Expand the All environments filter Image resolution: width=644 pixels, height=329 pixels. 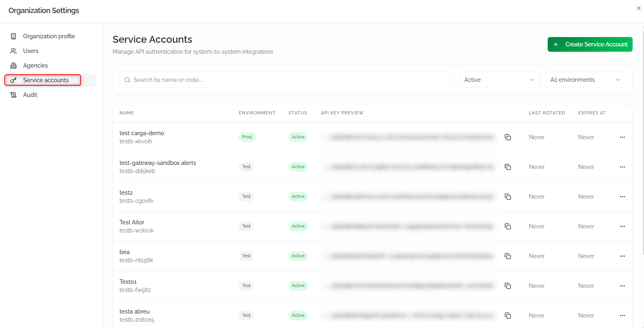[585, 80]
